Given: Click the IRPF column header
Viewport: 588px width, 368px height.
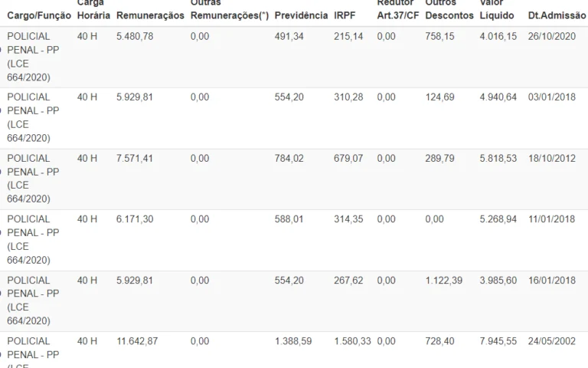Looking at the screenshot, I should click(345, 15).
